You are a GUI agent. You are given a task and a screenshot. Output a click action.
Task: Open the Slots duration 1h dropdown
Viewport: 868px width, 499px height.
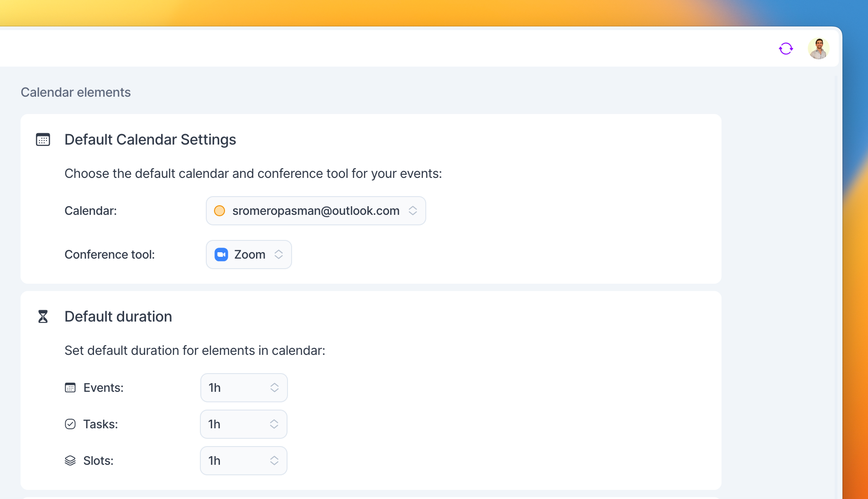tap(244, 461)
